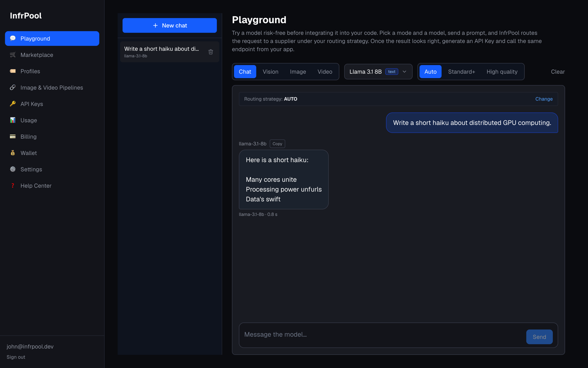Click the Wallet money bag icon
Screen dimensions: 588x368
pyautogui.click(x=13, y=153)
